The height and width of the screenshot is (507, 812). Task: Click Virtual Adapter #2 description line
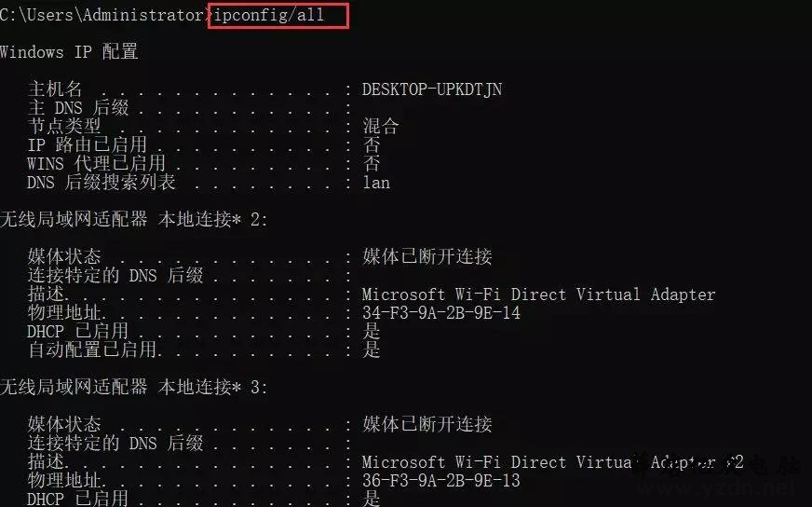pos(552,462)
